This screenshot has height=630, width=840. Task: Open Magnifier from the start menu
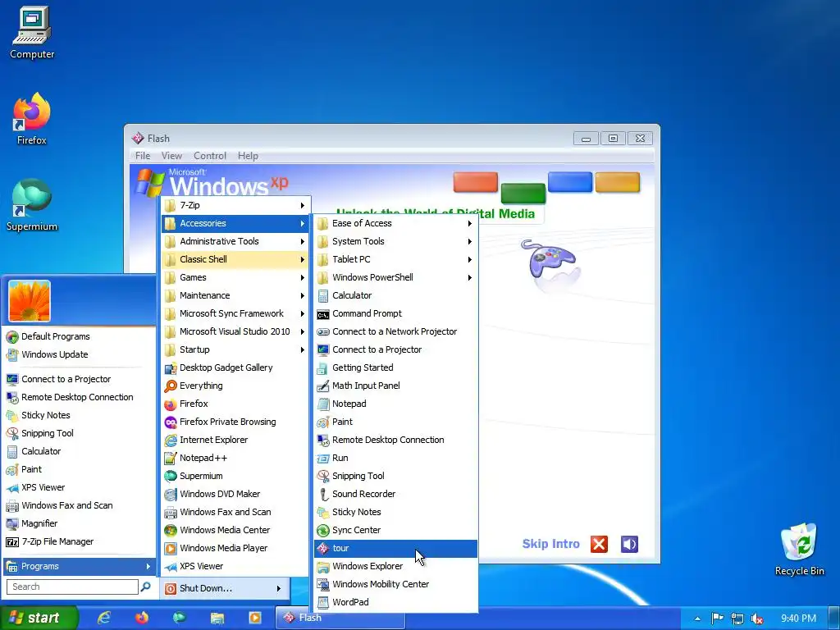click(x=79, y=523)
